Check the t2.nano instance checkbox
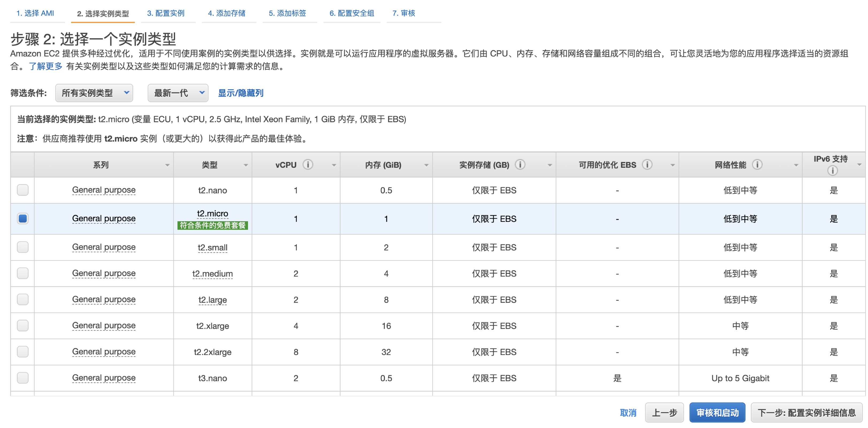Viewport: 868px width, 428px height. 22,190
